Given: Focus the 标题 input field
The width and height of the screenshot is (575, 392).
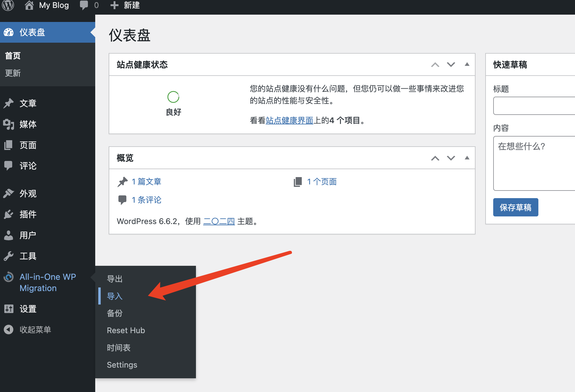Looking at the screenshot, I should (x=534, y=106).
